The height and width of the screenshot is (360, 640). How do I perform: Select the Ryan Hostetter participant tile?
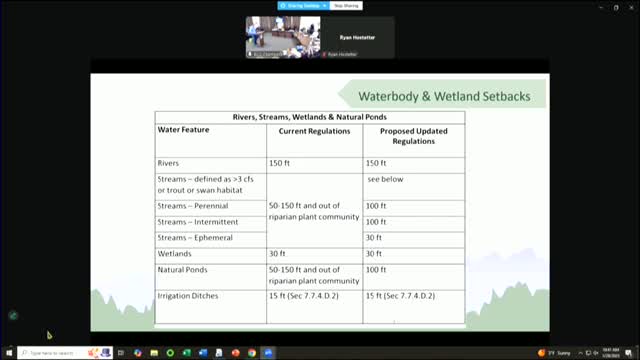[x=358, y=37]
